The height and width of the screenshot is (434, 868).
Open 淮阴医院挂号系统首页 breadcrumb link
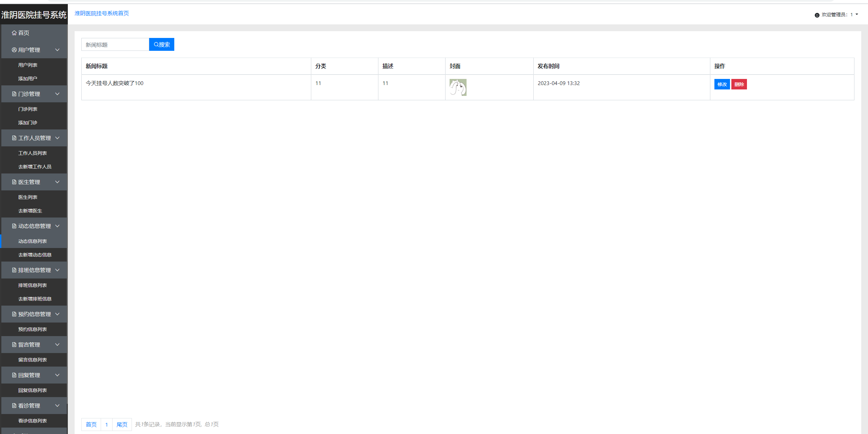click(x=102, y=13)
